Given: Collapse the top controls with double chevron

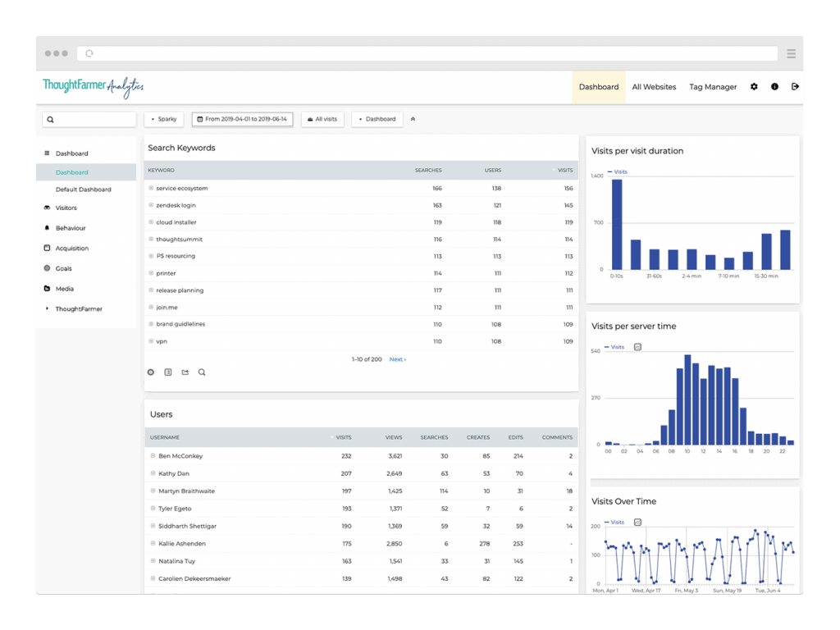Looking at the screenshot, I should point(413,119).
